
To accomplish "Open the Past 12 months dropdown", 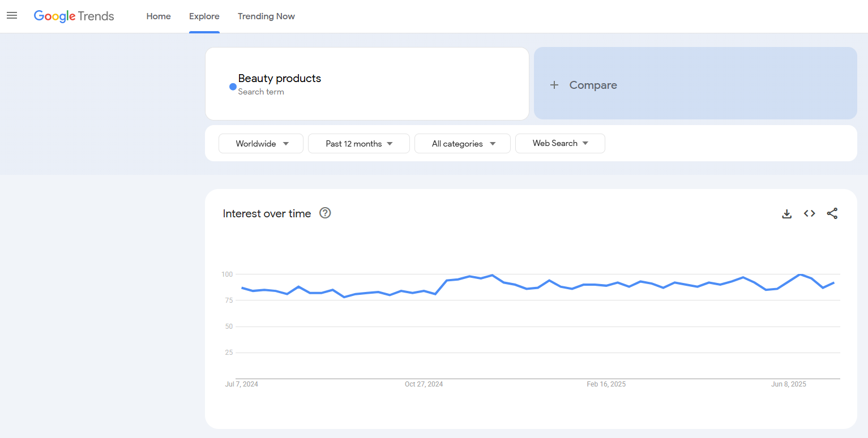I will pyautogui.click(x=358, y=144).
